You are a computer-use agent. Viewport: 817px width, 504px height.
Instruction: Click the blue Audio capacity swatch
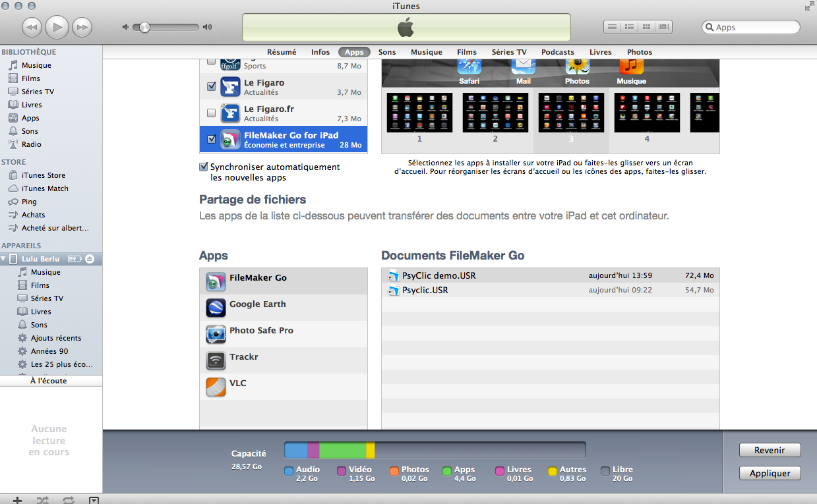[289, 471]
